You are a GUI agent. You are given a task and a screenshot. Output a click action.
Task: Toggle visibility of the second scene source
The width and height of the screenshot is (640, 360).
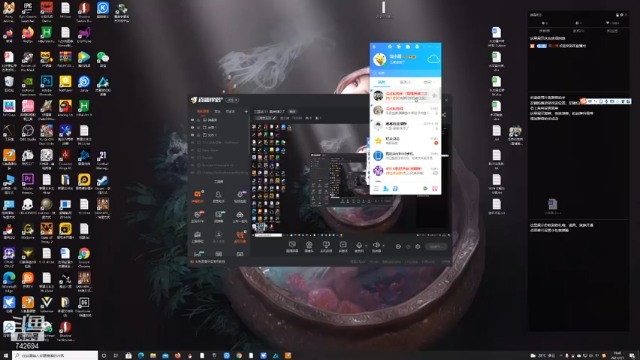tap(193, 127)
